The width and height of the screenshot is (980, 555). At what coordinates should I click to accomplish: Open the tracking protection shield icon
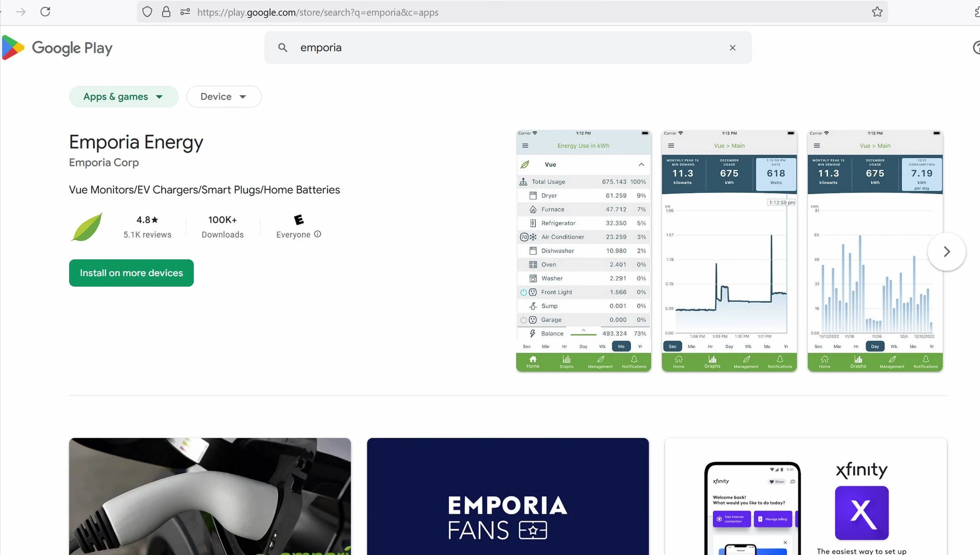(147, 12)
